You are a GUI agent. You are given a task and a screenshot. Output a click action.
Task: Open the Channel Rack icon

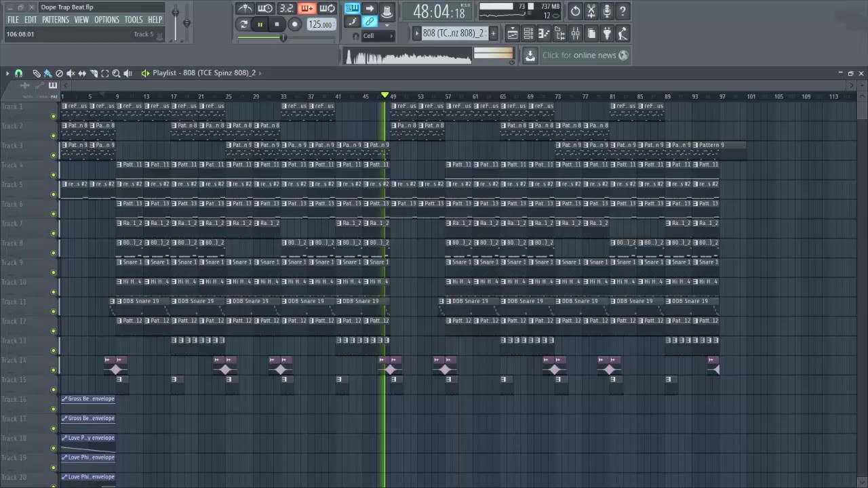tap(528, 34)
